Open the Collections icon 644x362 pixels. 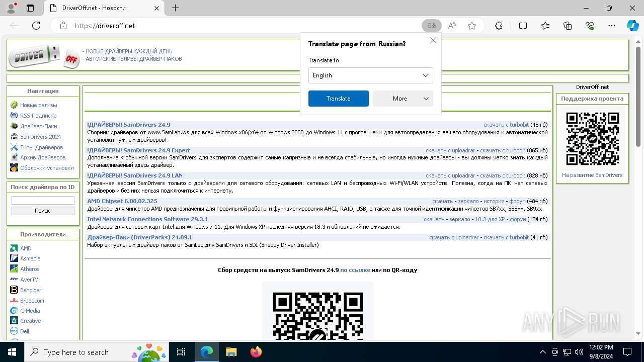click(x=568, y=26)
